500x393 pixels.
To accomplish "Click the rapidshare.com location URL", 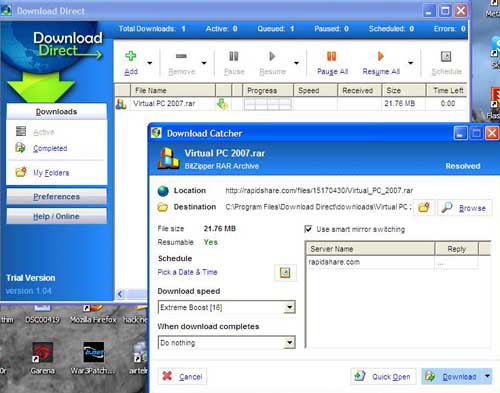I will pos(319,191).
